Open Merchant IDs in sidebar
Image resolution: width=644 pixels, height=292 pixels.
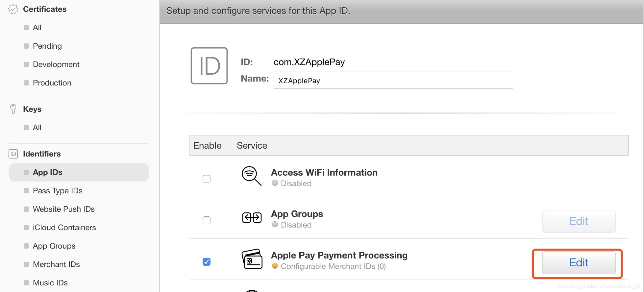tap(56, 264)
